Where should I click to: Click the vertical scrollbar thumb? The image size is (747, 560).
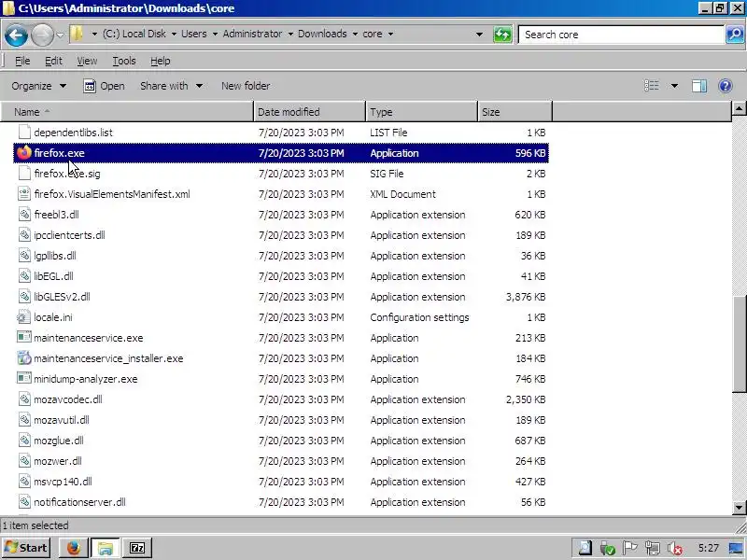[x=739, y=343]
